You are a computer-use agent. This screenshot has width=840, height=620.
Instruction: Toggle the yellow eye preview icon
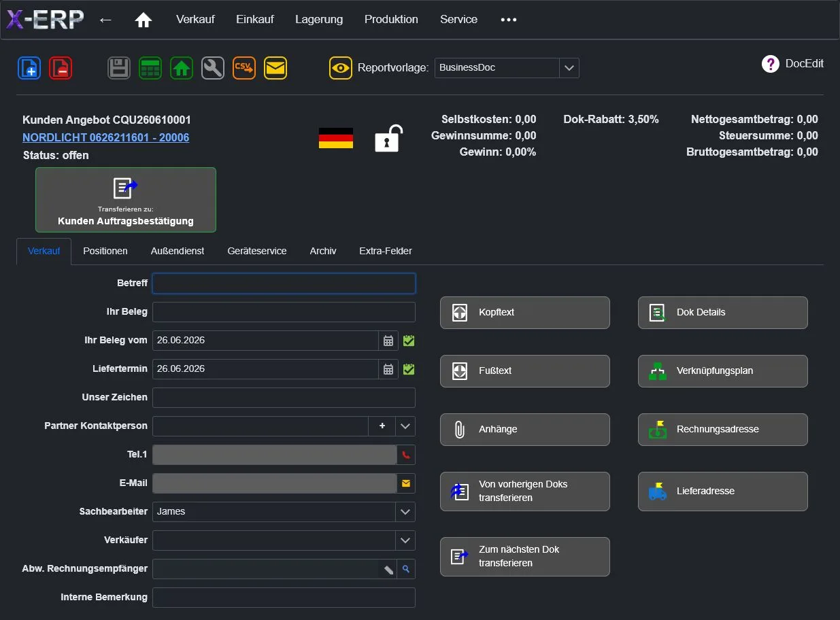pos(341,68)
